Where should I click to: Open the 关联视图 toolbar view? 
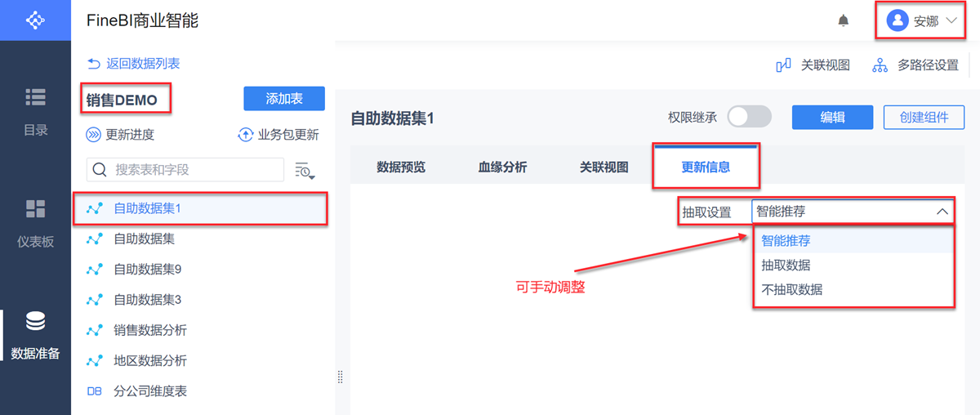click(x=813, y=65)
